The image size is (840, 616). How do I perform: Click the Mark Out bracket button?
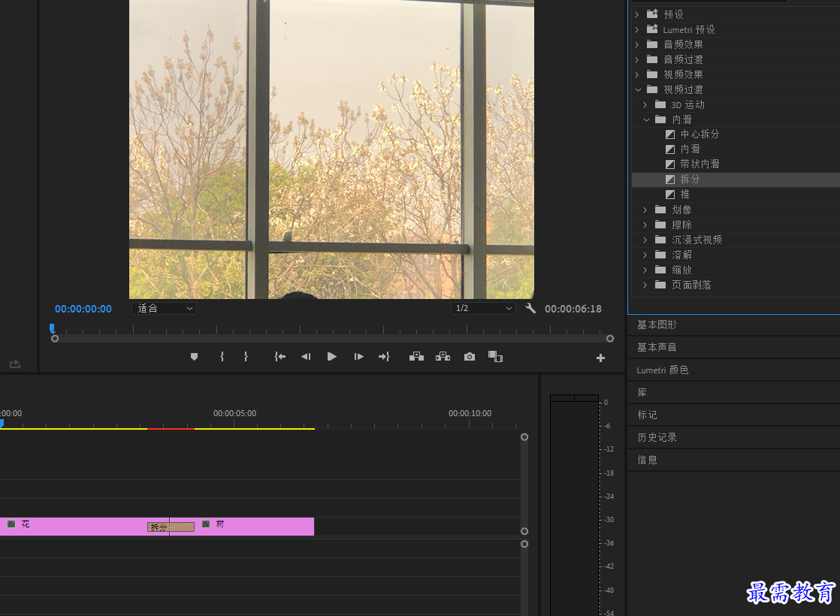[246, 357]
